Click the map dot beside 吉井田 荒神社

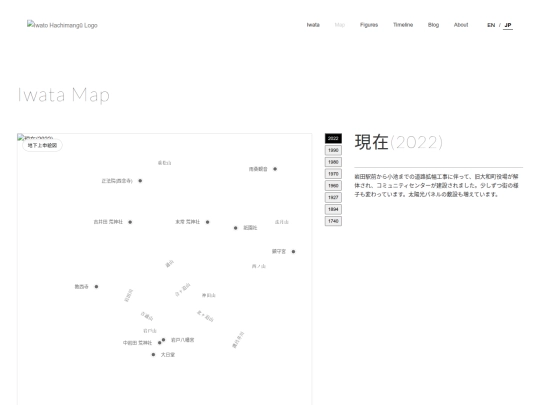tap(130, 222)
